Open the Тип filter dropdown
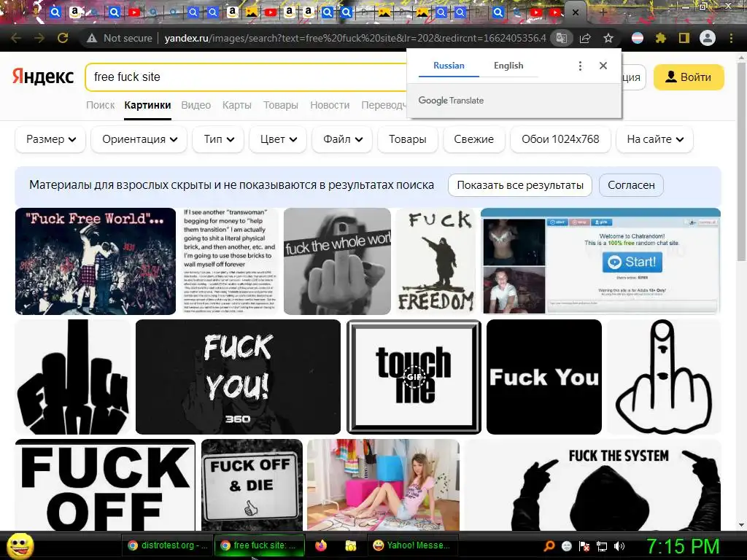The image size is (747, 560). pyautogui.click(x=218, y=139)
